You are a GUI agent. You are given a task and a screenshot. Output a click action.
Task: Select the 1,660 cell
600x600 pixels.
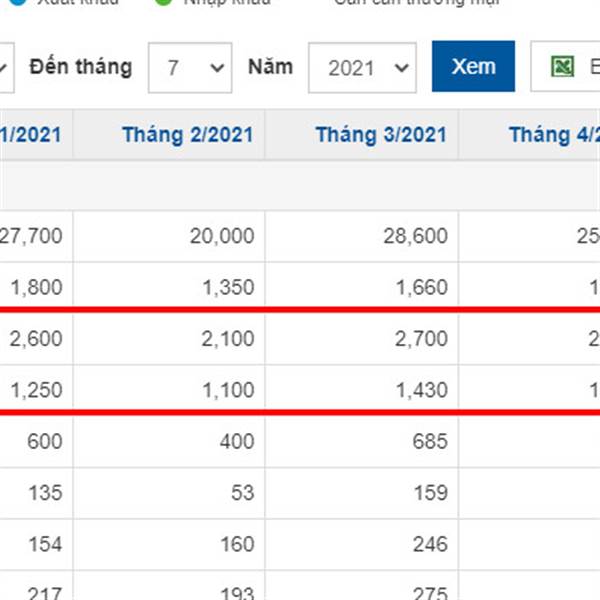click(362, 287)
